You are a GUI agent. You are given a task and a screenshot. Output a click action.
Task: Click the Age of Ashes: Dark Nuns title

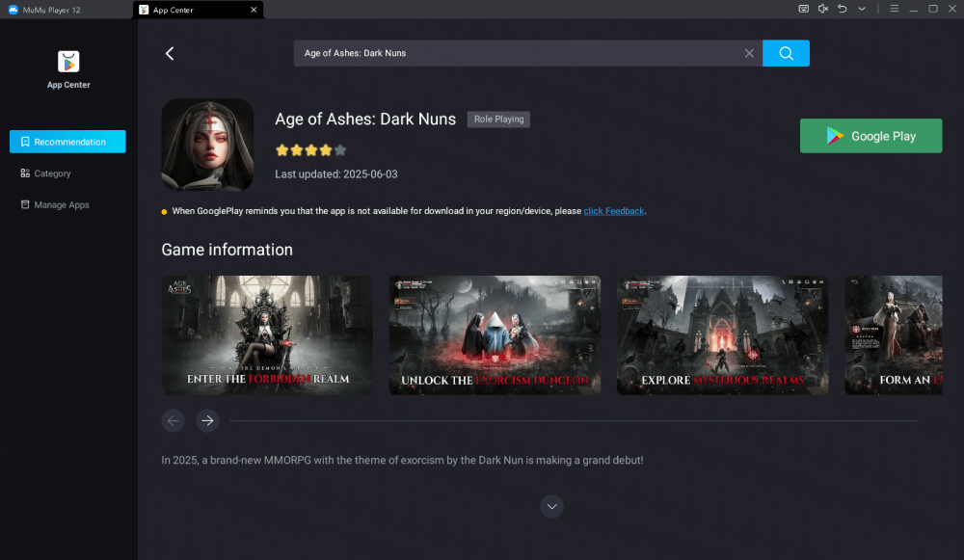(365, 119)
